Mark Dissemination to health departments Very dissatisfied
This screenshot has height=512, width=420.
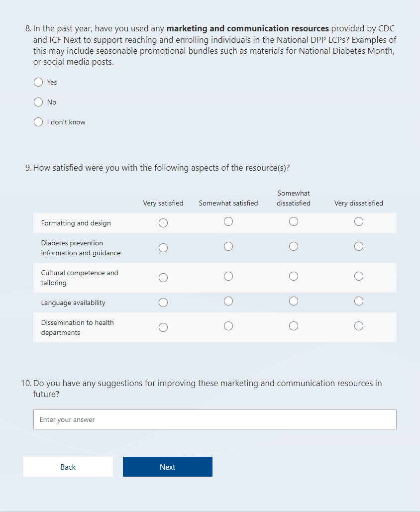(359, 326)
